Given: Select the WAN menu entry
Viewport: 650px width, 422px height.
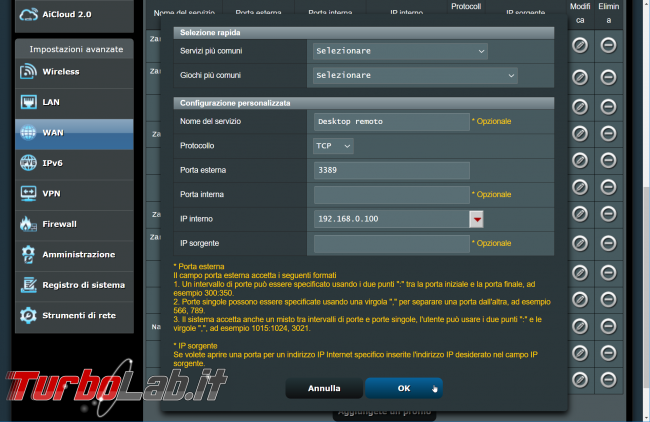Looking at the screenshot, I should (74, 133).
